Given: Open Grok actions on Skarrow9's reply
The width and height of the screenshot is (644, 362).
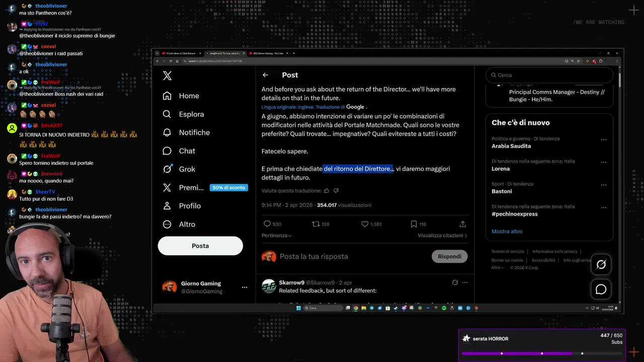Looking at the screenshot, I should (455, 283).
